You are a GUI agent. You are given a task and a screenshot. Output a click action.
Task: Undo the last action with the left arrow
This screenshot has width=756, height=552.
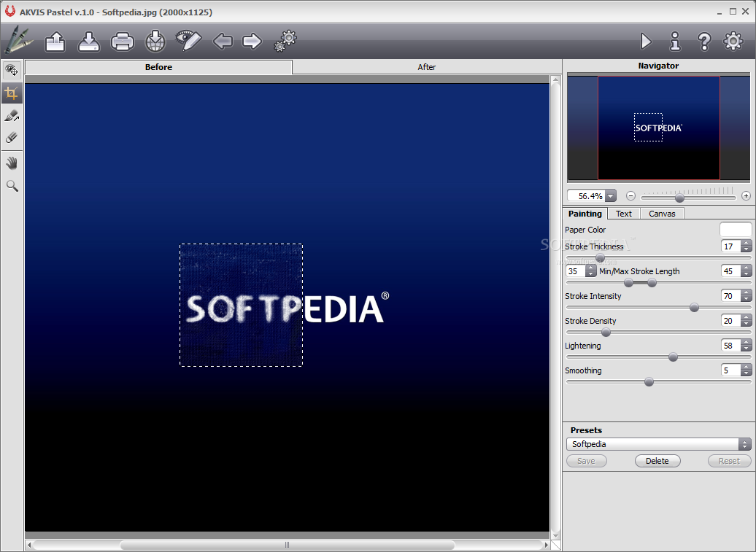(223, 42)
